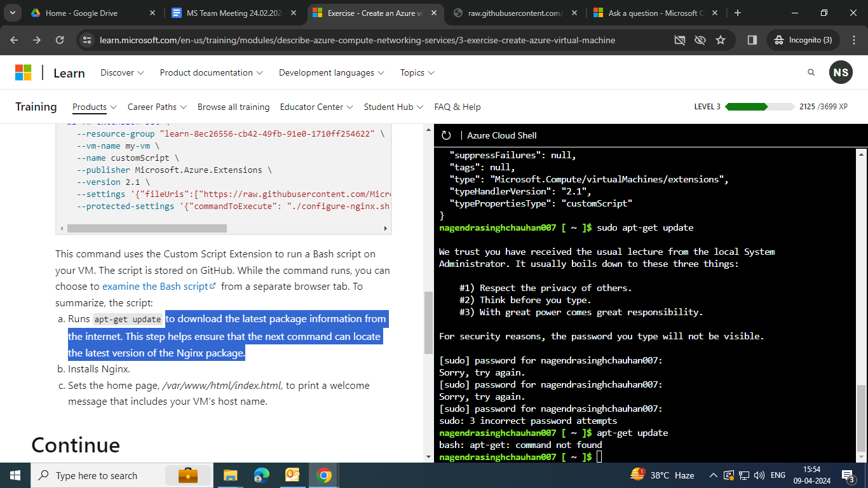Open the Chrome three-dot menu
The width and height of the screenshot is (868, 488).
853,40
